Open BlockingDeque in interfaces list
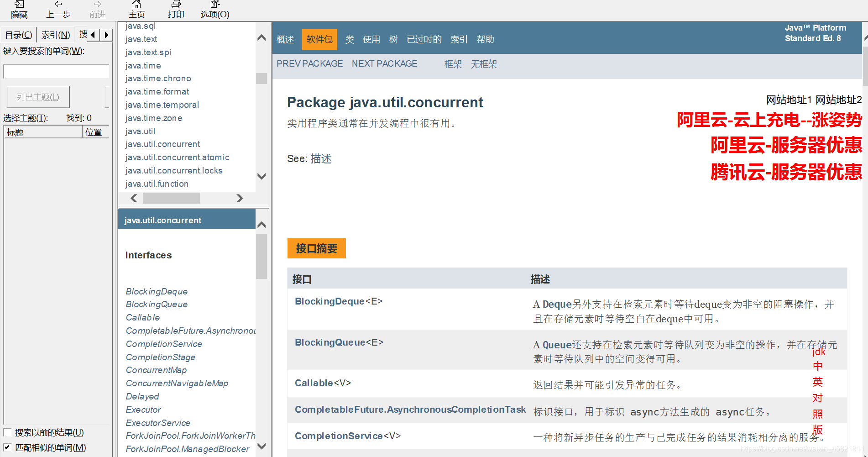The width and height of the screenshot is (868, 457). [157, 291]
